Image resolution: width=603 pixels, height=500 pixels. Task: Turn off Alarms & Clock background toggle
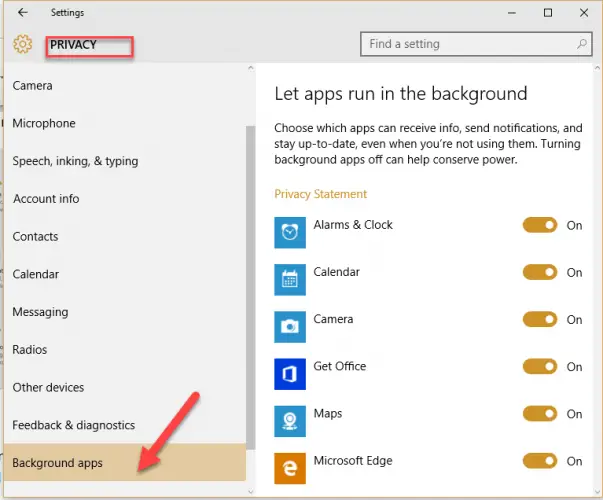540,225
